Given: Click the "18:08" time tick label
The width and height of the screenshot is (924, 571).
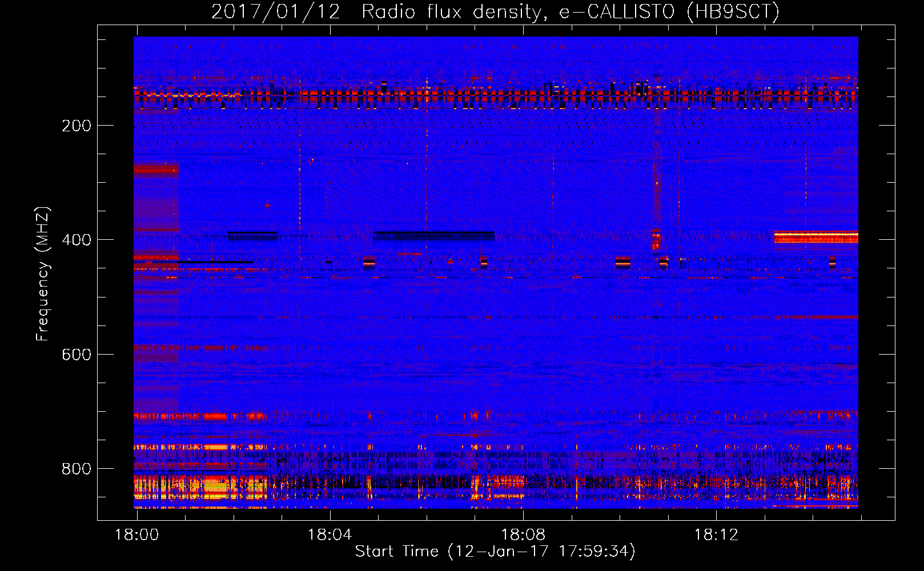Looking at the screenshot, I should [523, 535].
